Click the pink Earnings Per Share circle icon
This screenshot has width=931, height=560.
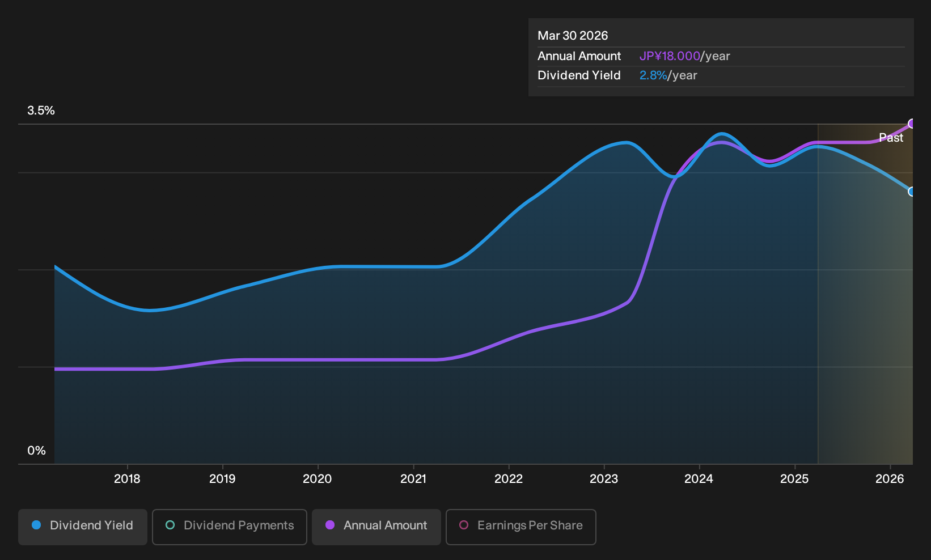[x=464, y=525]
